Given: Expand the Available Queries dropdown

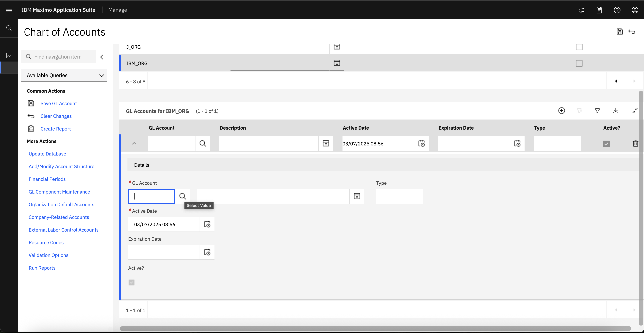Looking at the screenshot, I should [64, 75].
